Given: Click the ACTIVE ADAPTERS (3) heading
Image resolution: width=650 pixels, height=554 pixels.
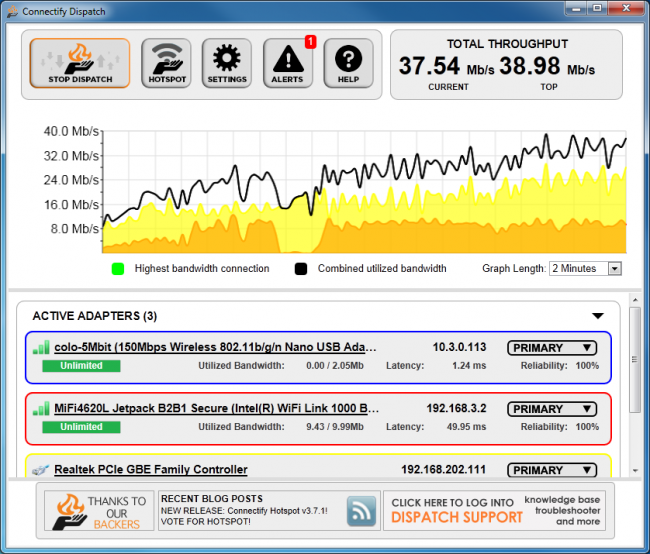Looking at the screenshot, I should click(x=95, y=316).
